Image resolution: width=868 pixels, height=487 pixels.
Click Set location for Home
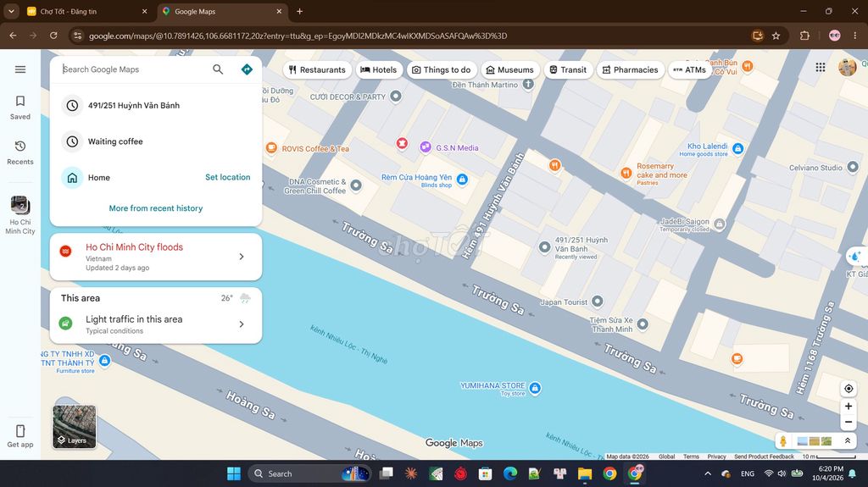(227, 177)
